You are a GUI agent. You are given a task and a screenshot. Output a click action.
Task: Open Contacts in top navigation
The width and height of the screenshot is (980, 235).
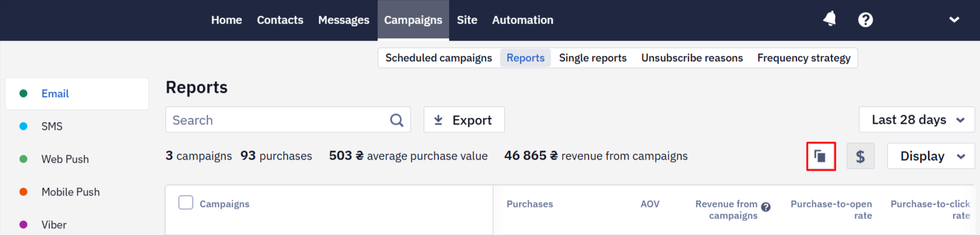[x=280, y=20]
